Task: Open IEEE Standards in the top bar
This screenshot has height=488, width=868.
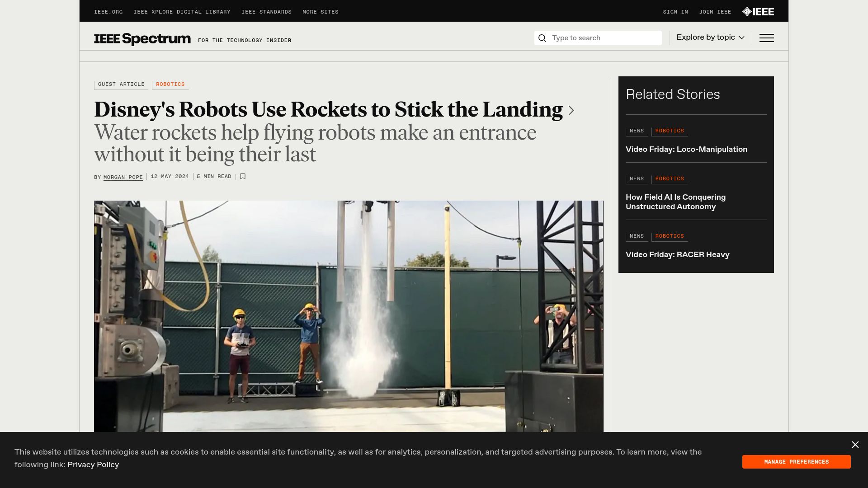Action: pyautogui.click(x=266, y=12)
